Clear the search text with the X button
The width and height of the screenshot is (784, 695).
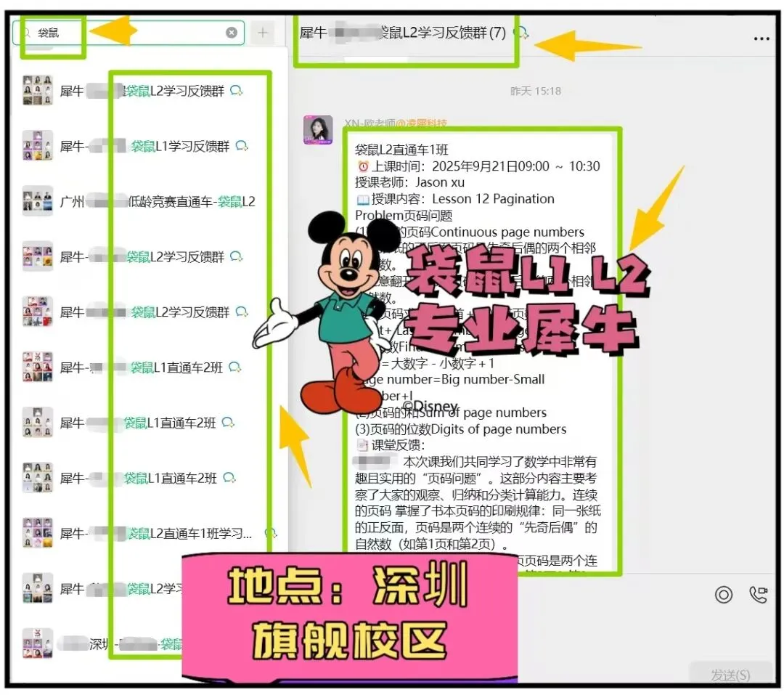pyautogui.click(x=232, y=33)
